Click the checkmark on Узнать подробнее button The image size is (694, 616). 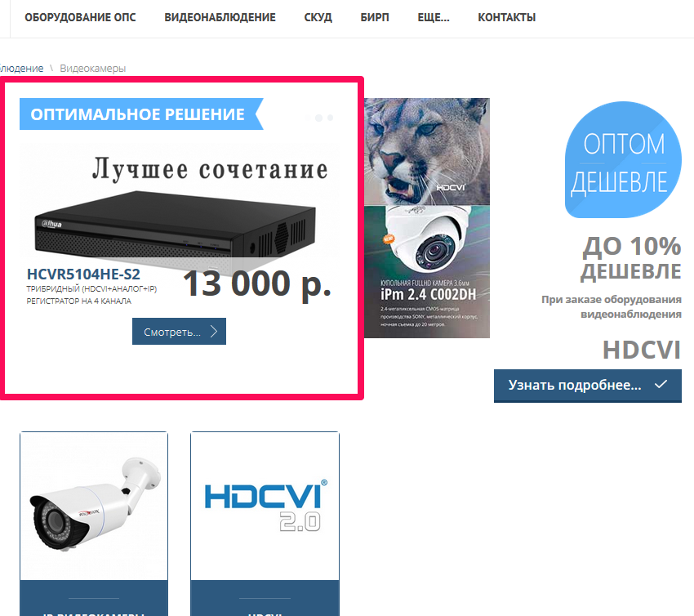coord(661,384)
